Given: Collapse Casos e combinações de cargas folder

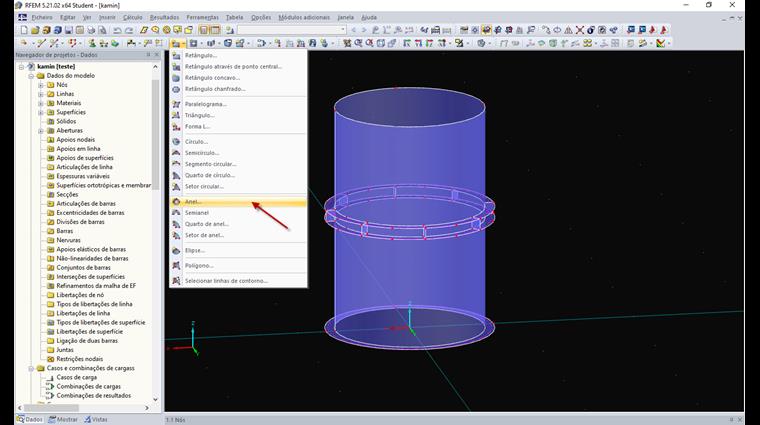Looking at the screenshot, I should click(x=31, y=368).
